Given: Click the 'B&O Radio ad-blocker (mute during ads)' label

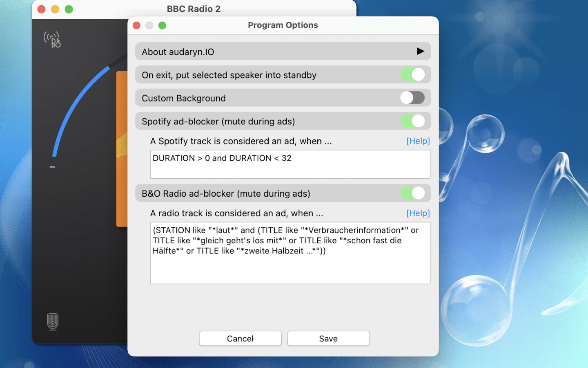Looking at the screenshot, I should pos(226,193).
